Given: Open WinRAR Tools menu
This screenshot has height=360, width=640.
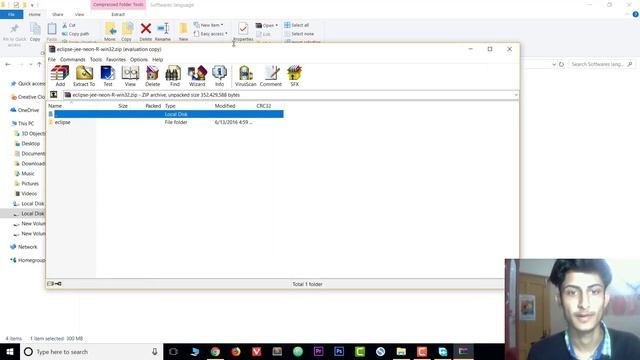Looking at the screenshot, I should [x=96, y=60].
